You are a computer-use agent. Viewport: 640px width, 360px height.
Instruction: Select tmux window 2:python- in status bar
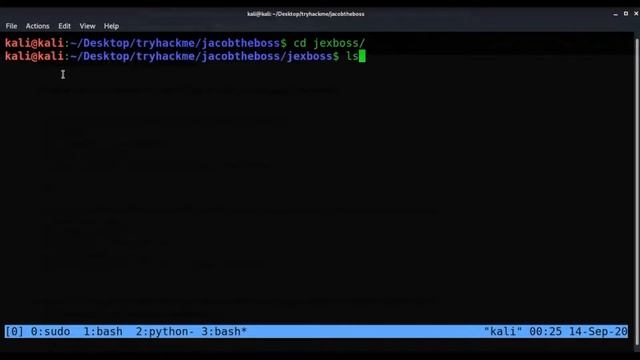click(x=165, y=331)
